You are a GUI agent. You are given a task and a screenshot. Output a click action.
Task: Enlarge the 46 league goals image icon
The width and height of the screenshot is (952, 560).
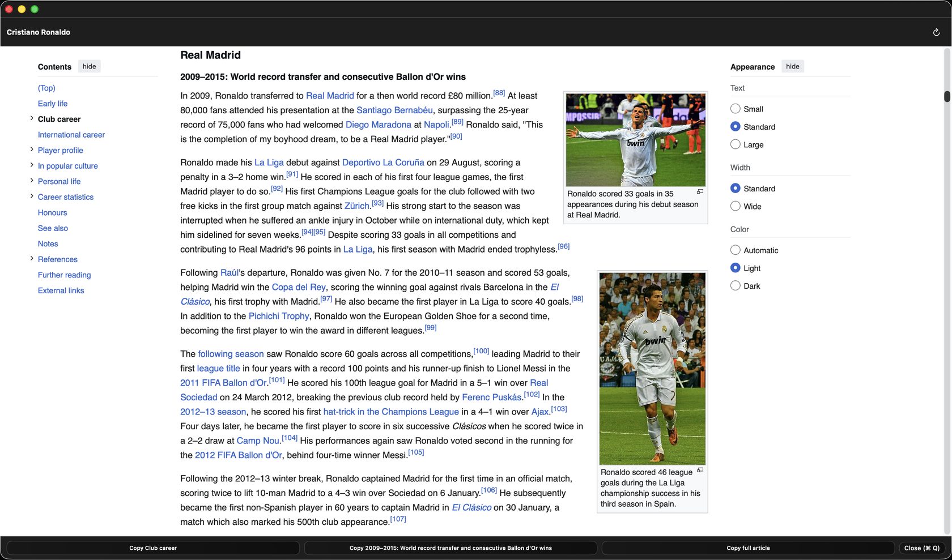coord(700,470)
